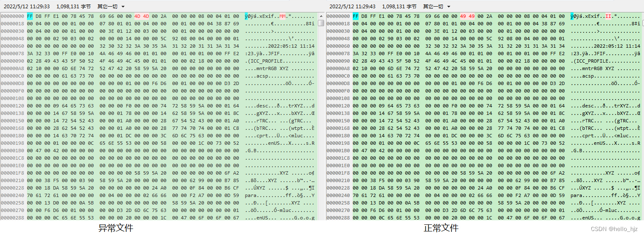The image size is (644, 236).
Task: Click the right pane timestamp 2022/5/12 11:29:43
Action: (353, 7)
